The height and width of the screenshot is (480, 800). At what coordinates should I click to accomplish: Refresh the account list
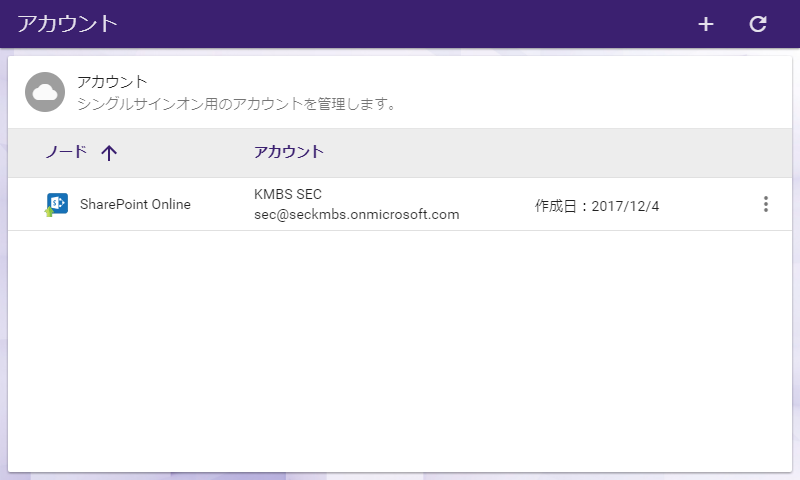(x=758, y=24)
